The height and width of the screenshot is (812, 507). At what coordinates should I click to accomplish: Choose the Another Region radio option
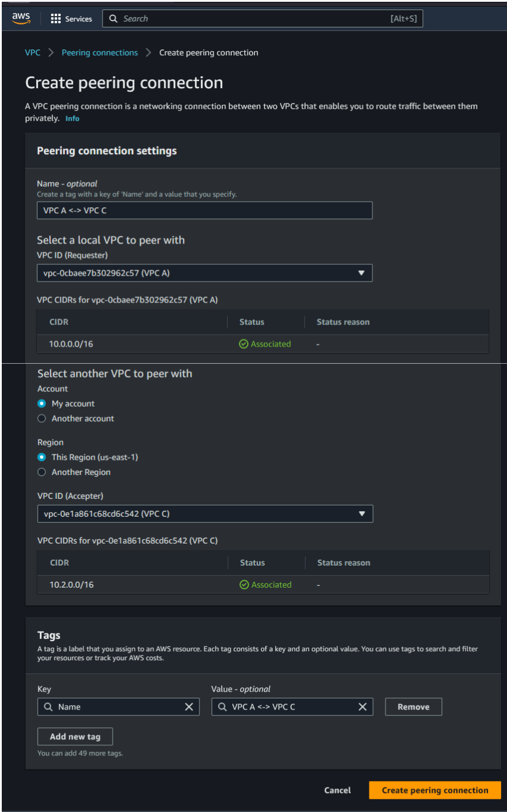[x=42, y=472]
